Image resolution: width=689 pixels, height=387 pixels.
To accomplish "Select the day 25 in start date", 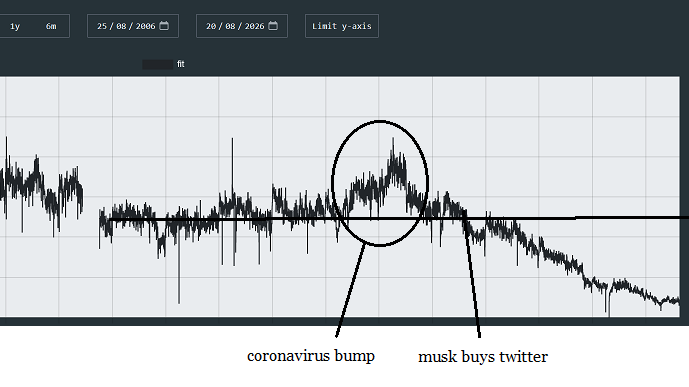I will [x=102, y=26].
